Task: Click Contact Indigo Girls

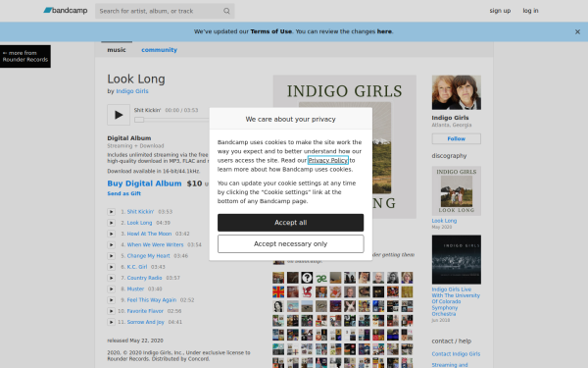Action: [456, 353]
